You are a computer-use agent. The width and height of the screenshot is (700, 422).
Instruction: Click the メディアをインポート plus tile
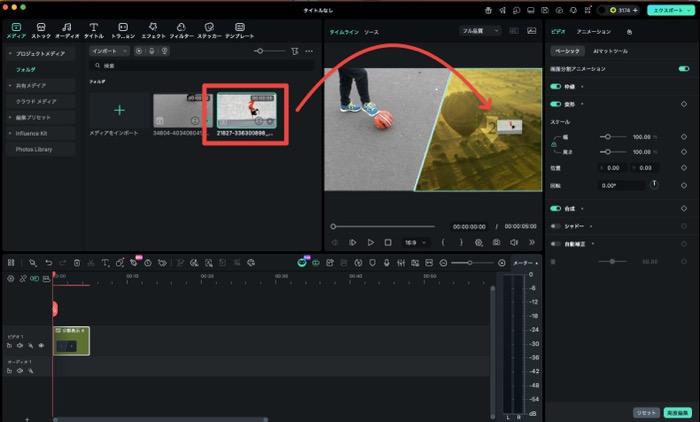(120, 110)
